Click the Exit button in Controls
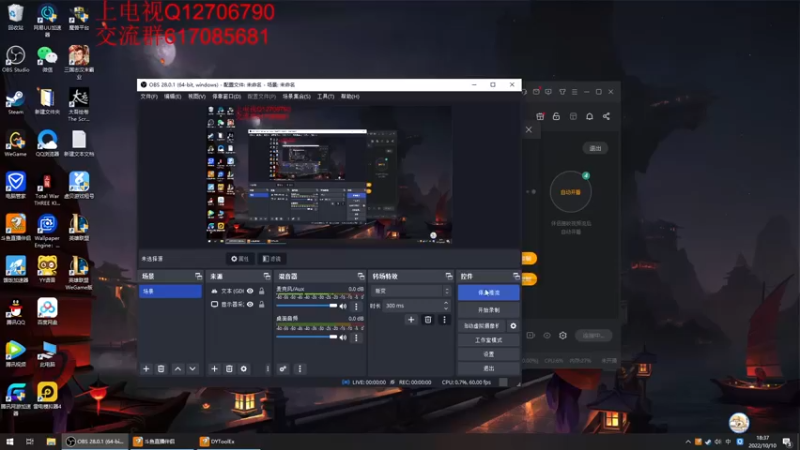This screenshot has width=800, height=450. [488, 368]
